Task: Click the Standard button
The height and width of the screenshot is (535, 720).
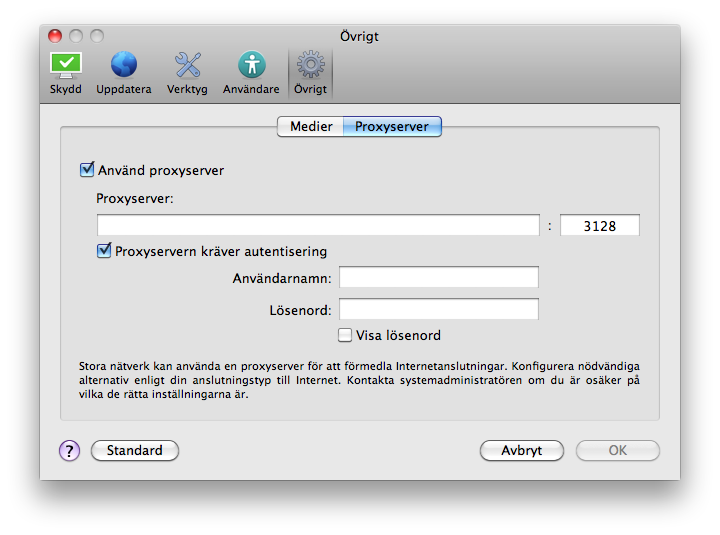Action: (135, 451)
